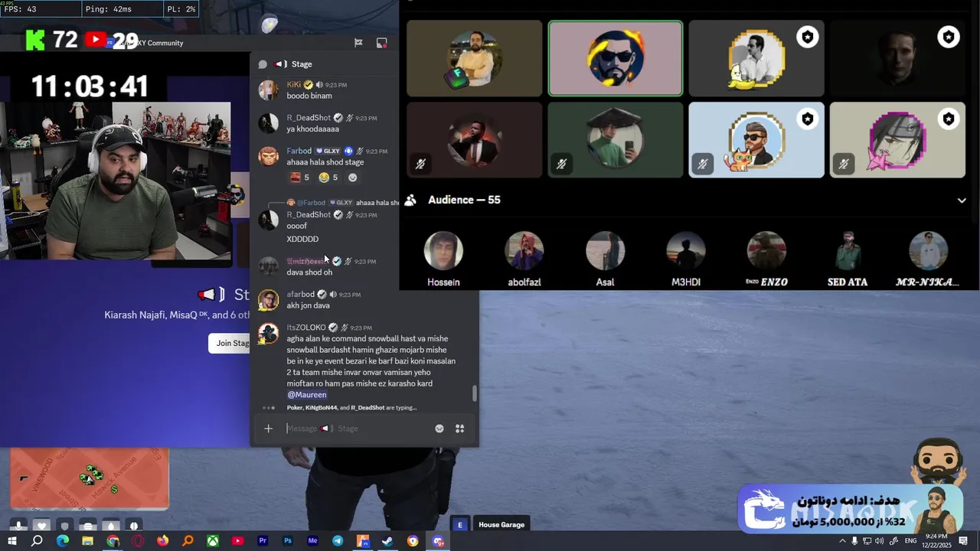980x551 pixels.
Task: Click laughing emoji reaction with count 5
Action: pos(328,178)
